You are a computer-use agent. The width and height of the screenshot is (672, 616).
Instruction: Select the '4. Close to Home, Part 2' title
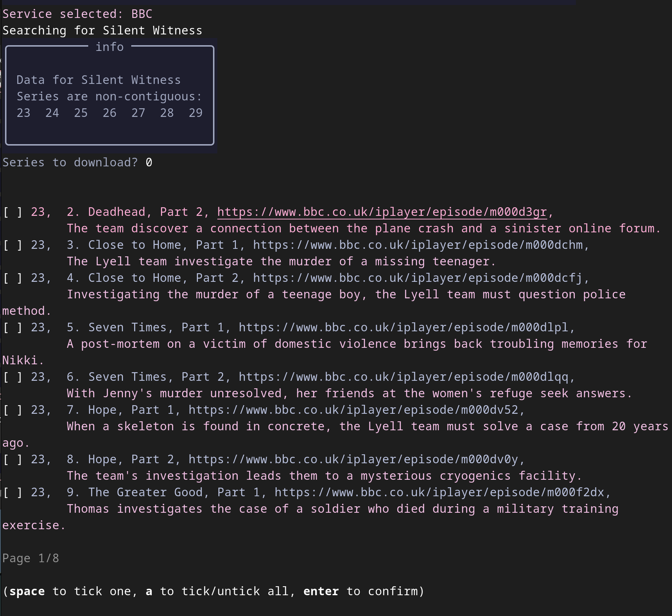[156, 278]
